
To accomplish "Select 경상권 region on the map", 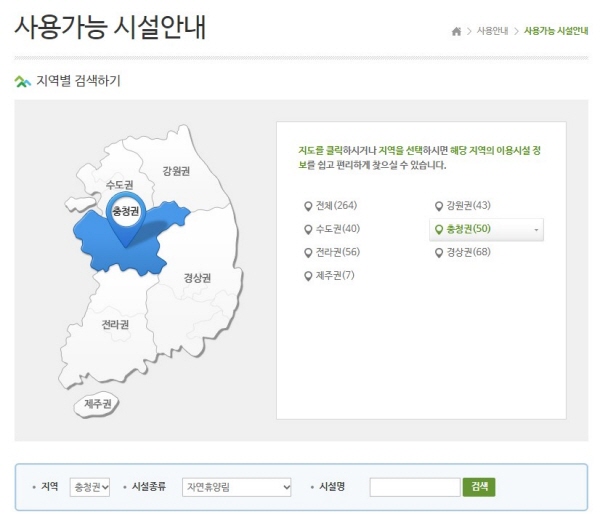I will click(197, 277).
